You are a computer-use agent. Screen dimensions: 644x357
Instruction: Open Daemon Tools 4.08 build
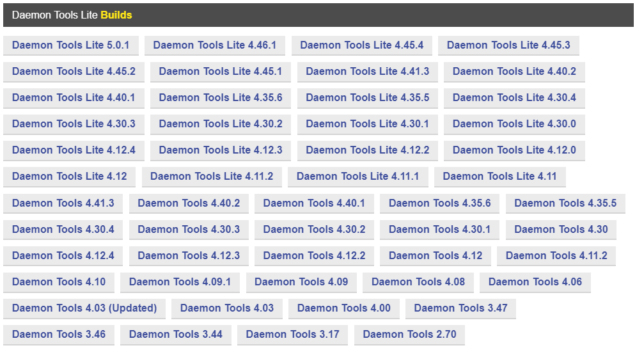click(418, 282)
